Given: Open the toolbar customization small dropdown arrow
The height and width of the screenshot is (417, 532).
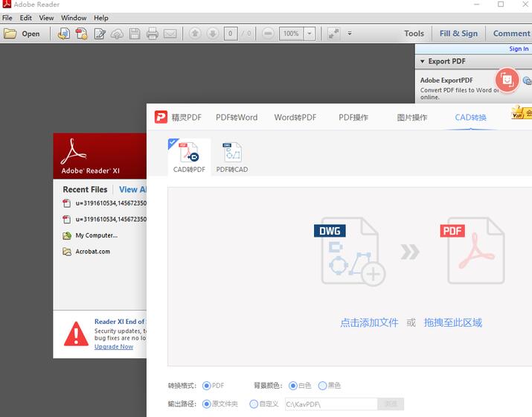Looking at the screenshot, I should pos(350,34).
